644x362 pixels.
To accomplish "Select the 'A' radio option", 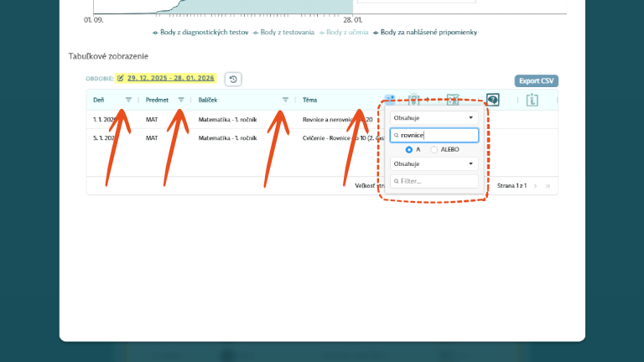I will [x=409, y=149].
